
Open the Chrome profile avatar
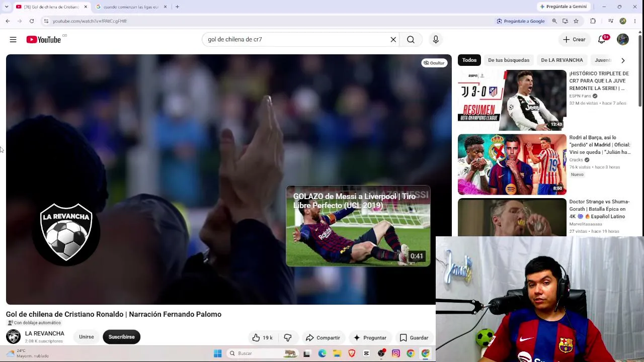(623, 21)
